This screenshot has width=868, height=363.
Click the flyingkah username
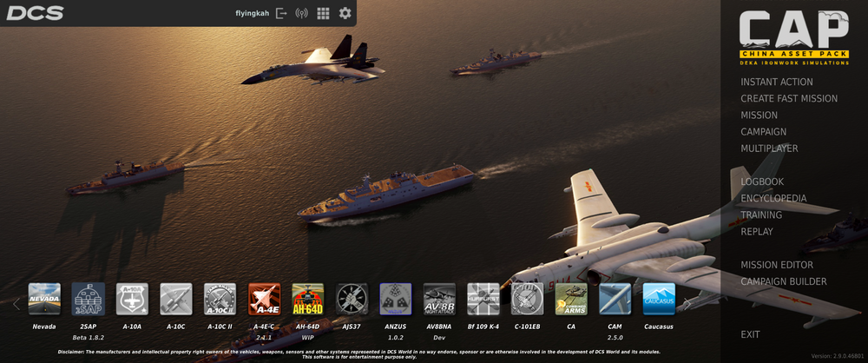click(253, 13)
